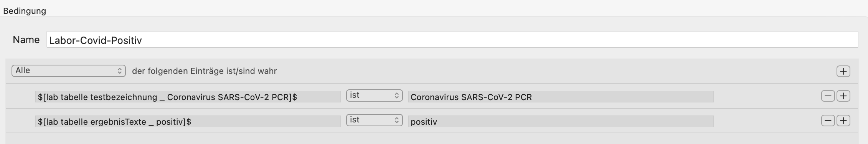Click the value field containing 'positiv'
Image resolution: width=868 pixels, height=144 pixels.
click(561, 121)
